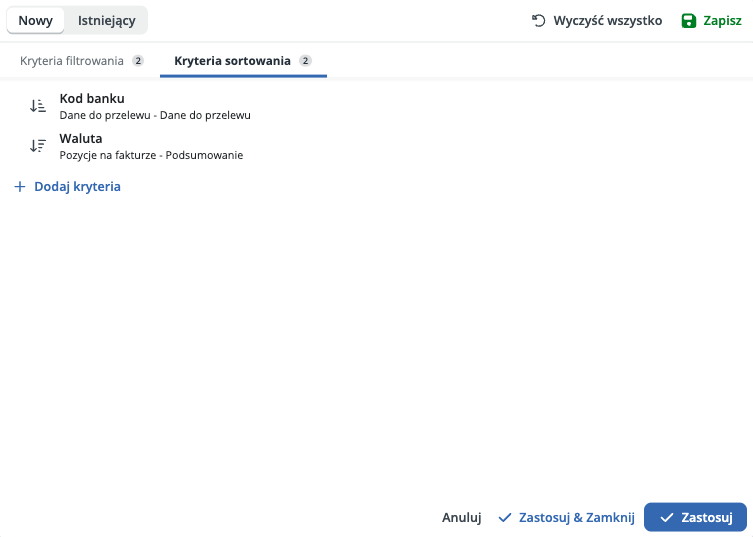Image resolution: width=753 pixels, height=537 pixels.
Task: Click 'Dane do przelewu - Dane do przelewu' subtitle
Action: click(x=155, y=115)
